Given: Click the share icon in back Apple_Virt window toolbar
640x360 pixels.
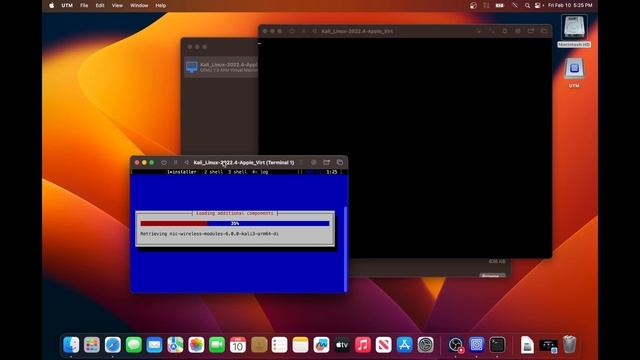Looking at the screenshot, I should (x=531, y=31).
